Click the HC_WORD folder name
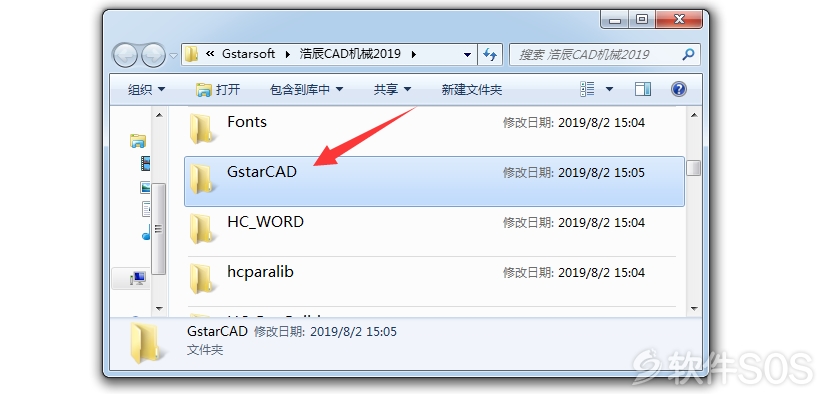 265,222
